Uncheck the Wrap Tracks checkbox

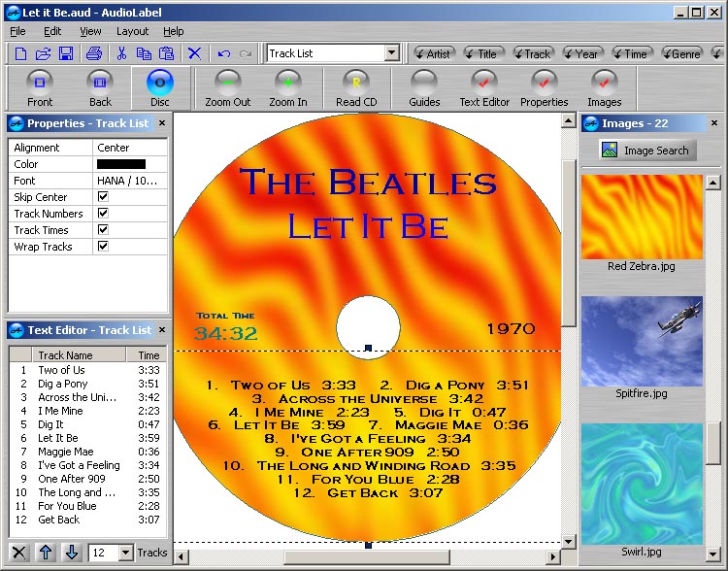pos(103,247)
